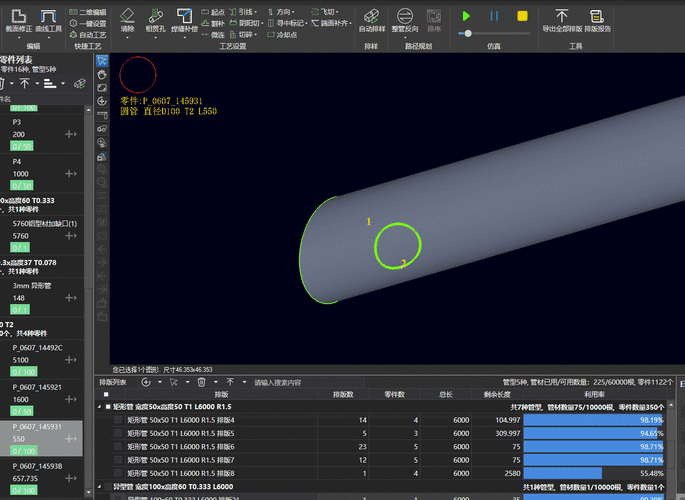Open the 清除 dropdown arrow

(127, 38)
